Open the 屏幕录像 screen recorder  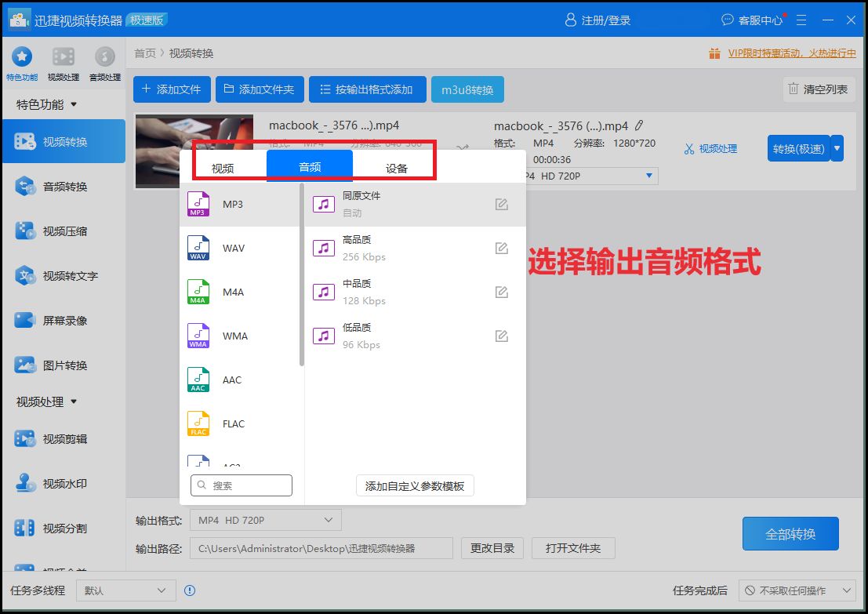(x=64, y=320)
